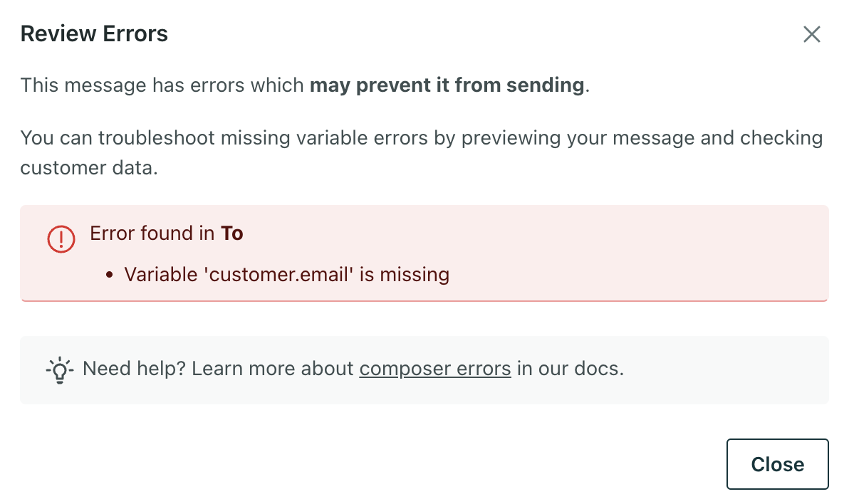849x504 pixels.
Task: Click the bullet point before the variable error
Action: [x=110, y=275]
